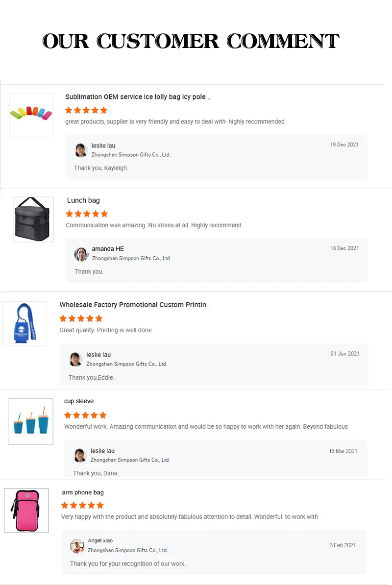Click amanda HE's profile avatar

(81, 254)
